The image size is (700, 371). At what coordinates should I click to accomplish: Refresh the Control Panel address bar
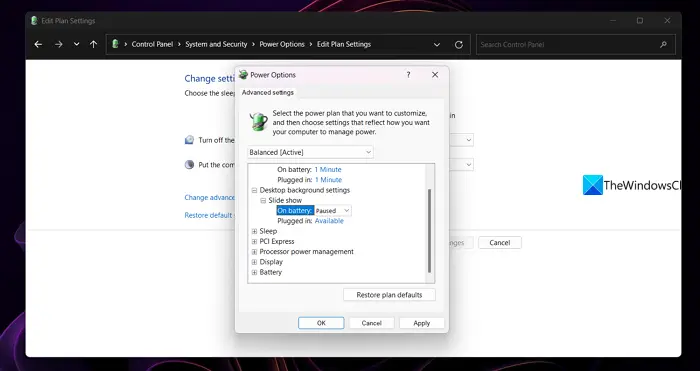(458, 45)
